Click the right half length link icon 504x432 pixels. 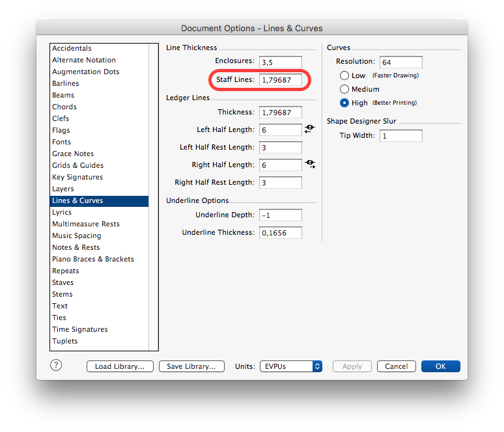310,165
